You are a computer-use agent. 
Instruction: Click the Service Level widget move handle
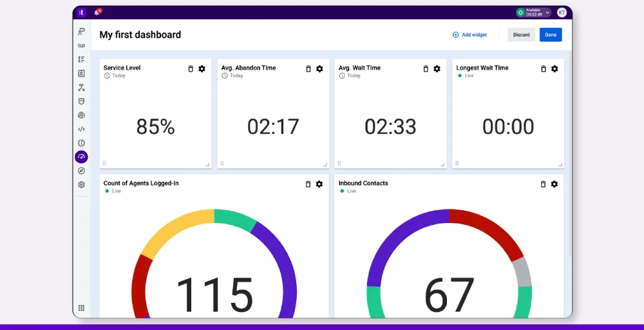[x=104, y=163]
